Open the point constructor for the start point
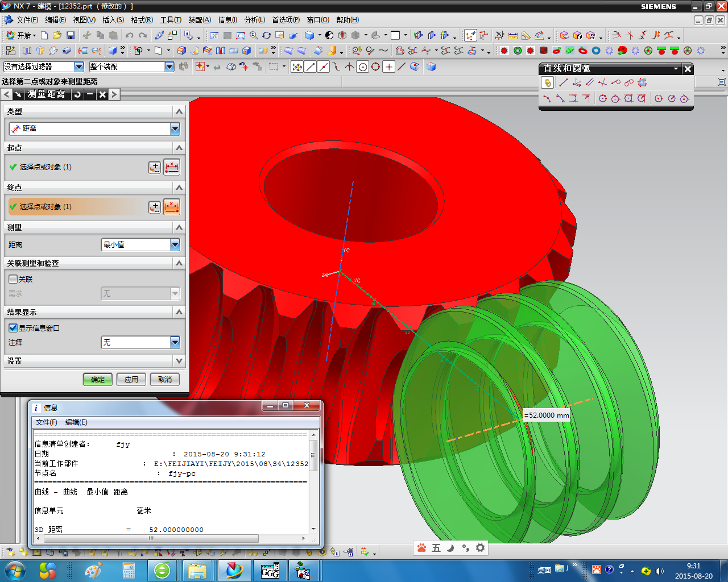 click(x=155, y=167)
